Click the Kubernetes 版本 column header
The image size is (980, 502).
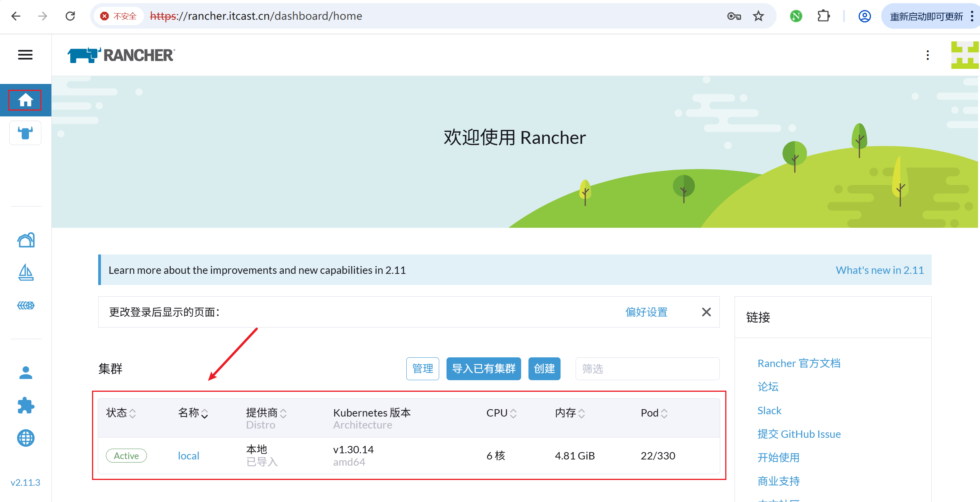pos(372,413)
